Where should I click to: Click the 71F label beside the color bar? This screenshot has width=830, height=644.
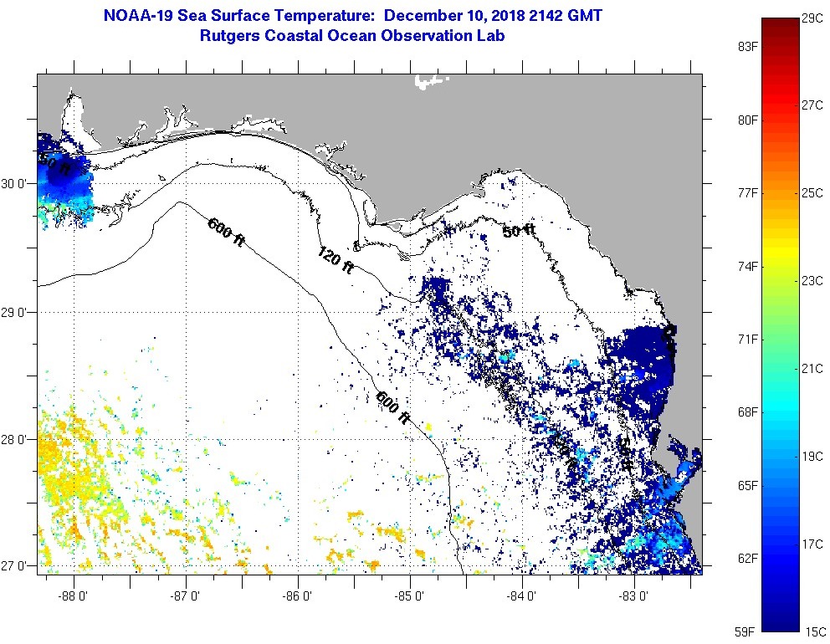click(x=747, y=339)
